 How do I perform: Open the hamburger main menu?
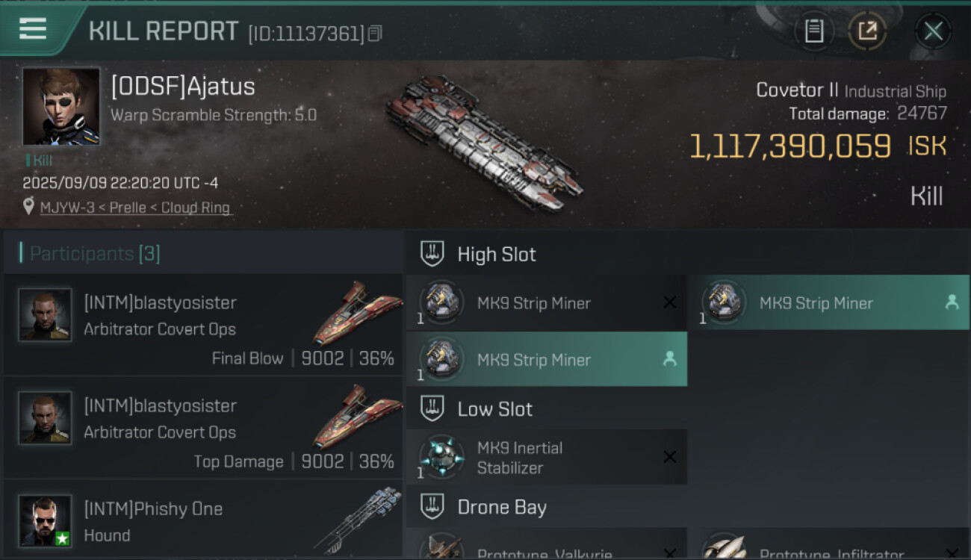coord(33,29)
